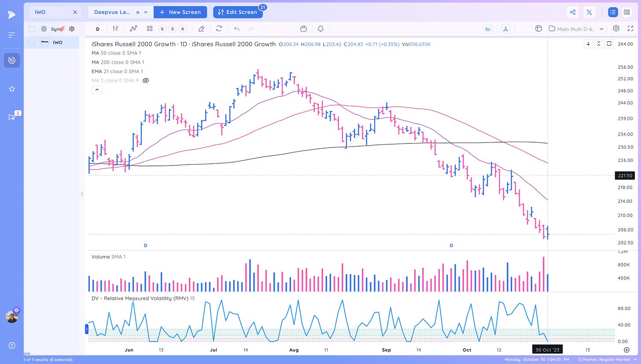Open the indicators icon in chart toolbar

(134, 29)
